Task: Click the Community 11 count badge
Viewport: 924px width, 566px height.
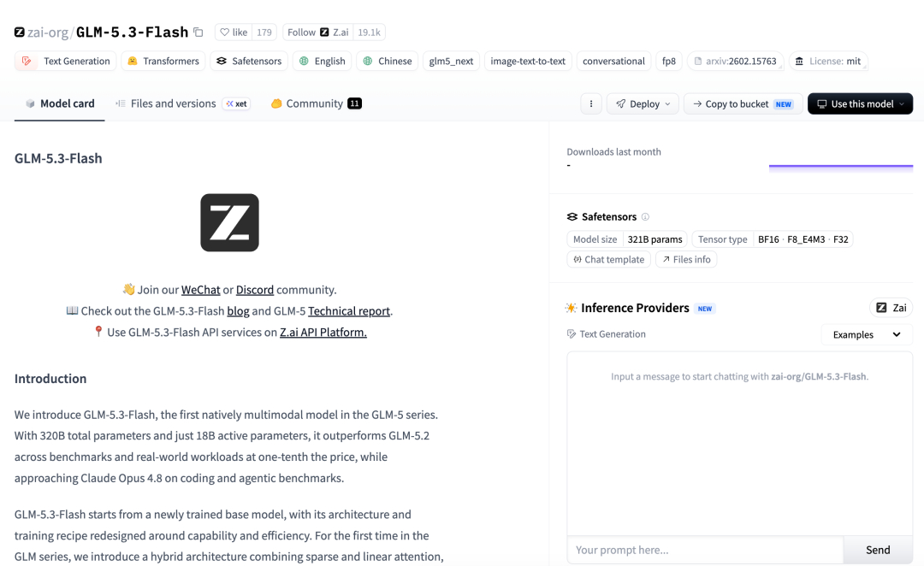Action: [x=354, y=103]
